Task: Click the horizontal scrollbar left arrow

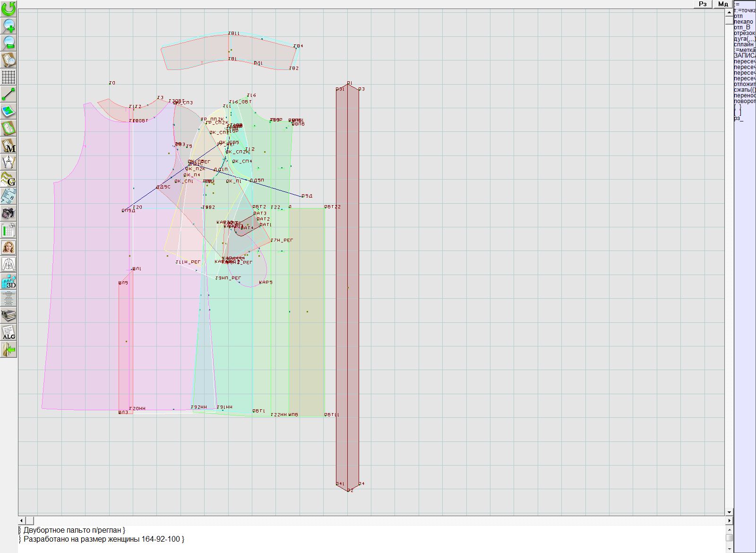Action: (x=21, y=520)
